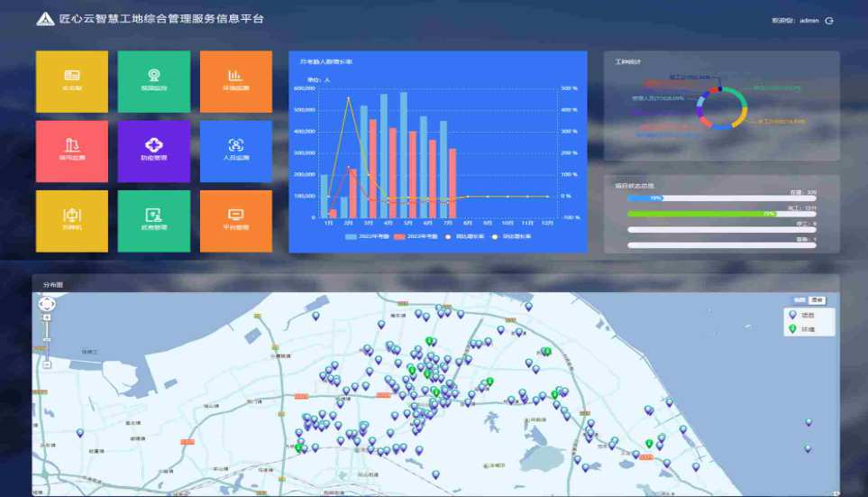Open the purple medical cross tile
The width and height of the screenshot is (868, 497).
[153, 151]
